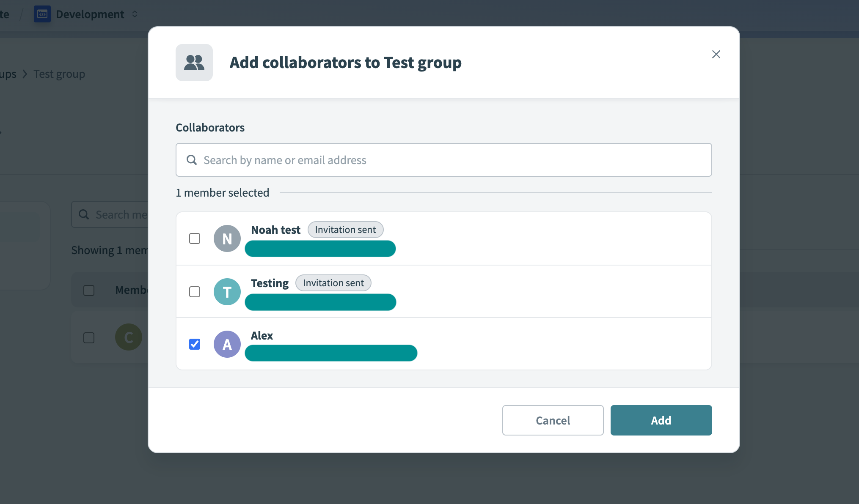The image size is (859, 504).
Task: Uncheck the Alex collaborator checkbox
Action: click(x=195, y=344)
